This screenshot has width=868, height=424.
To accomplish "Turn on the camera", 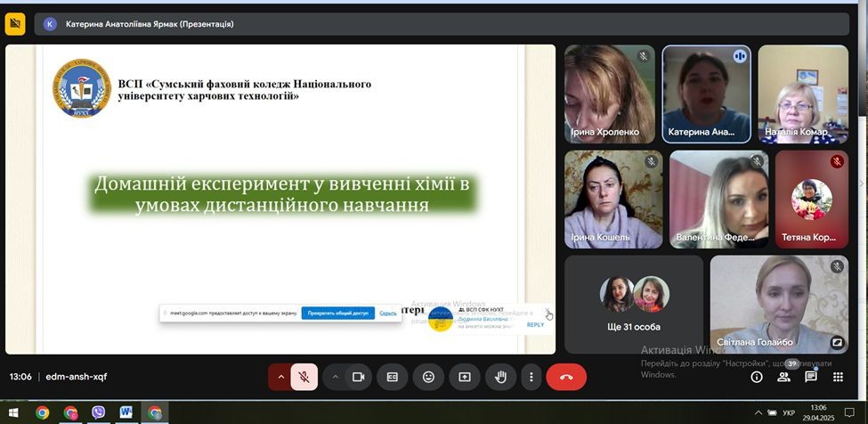I will click(358, 377).
